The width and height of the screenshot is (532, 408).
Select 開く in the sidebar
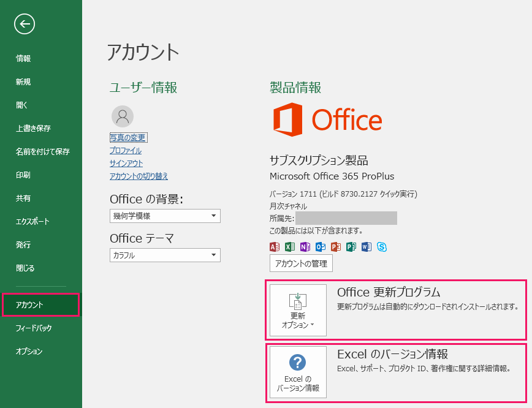(x=21, y=105)
